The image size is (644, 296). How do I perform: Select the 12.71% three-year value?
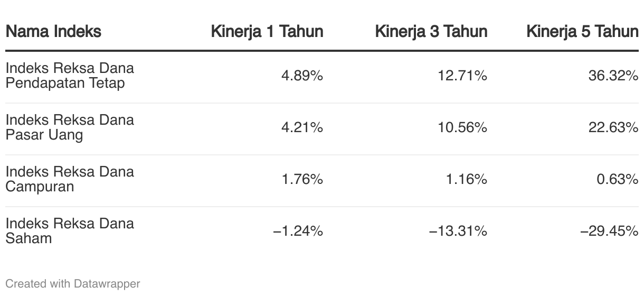coord(462,76)
